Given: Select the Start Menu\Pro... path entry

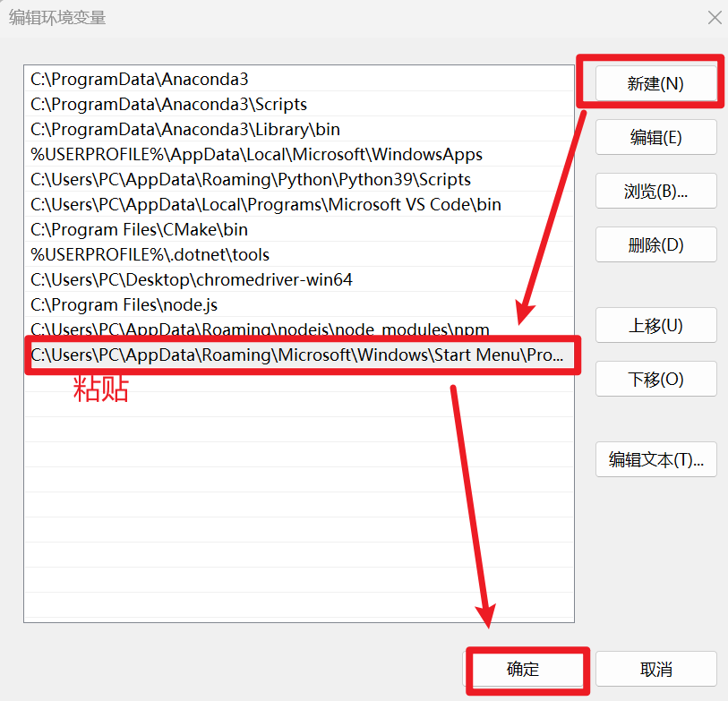Looking at the screenshot, I should pos(299,355).
